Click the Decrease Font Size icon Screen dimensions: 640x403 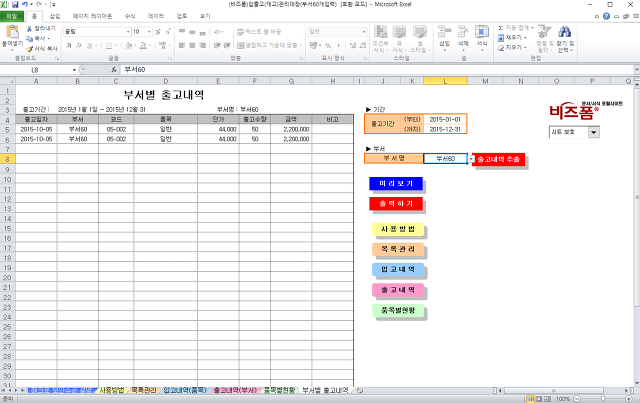click(x=168, y=31)
